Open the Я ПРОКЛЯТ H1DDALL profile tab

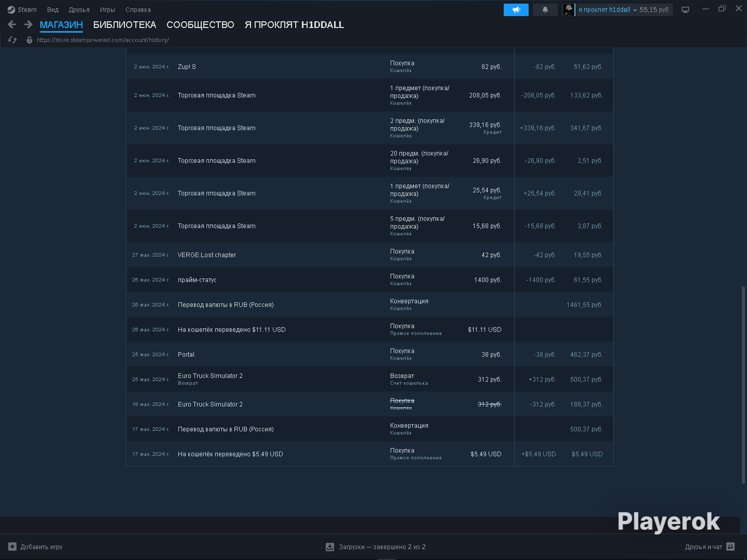pos(294,25)
